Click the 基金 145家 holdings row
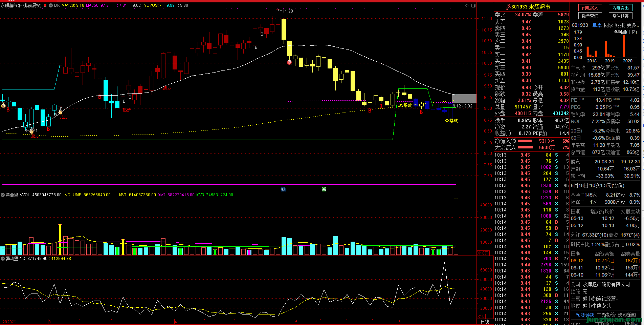 [x=605, y=195]
